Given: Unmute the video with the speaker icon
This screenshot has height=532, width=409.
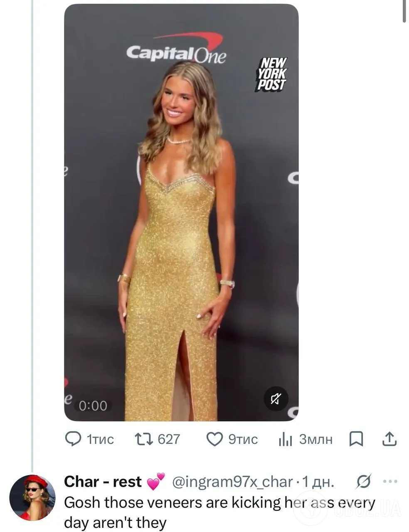Looking at the screenshot, I should pyautogui.click(x=276, y=399).
